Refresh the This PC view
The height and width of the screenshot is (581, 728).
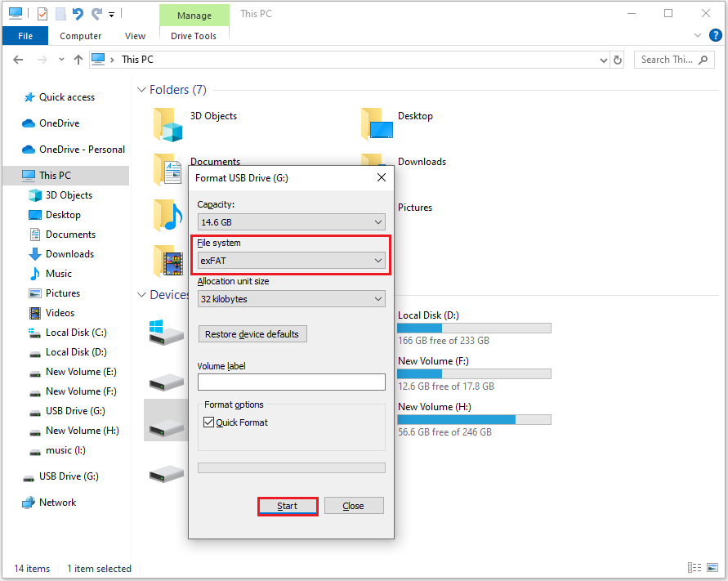click(x=618, y=60)
